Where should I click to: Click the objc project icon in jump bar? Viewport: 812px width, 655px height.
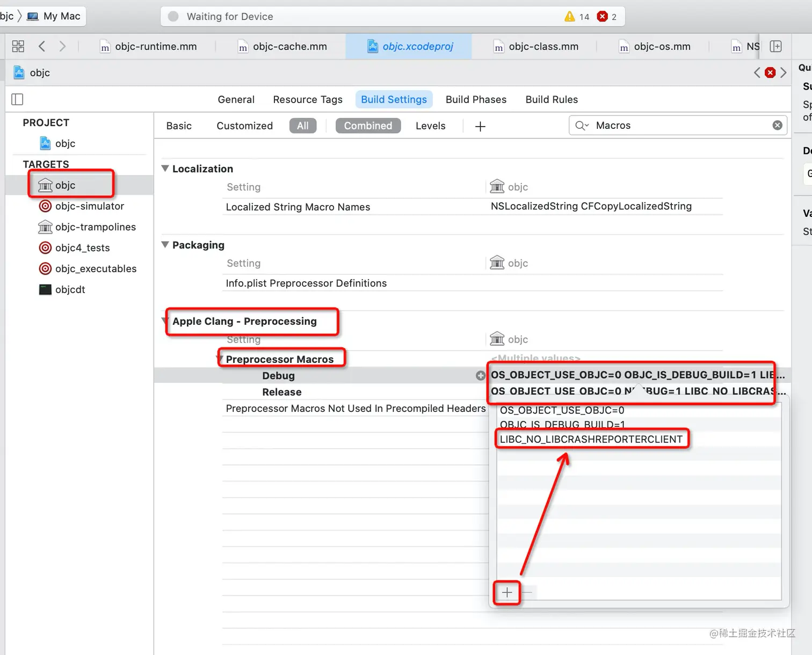click(19, 72)
